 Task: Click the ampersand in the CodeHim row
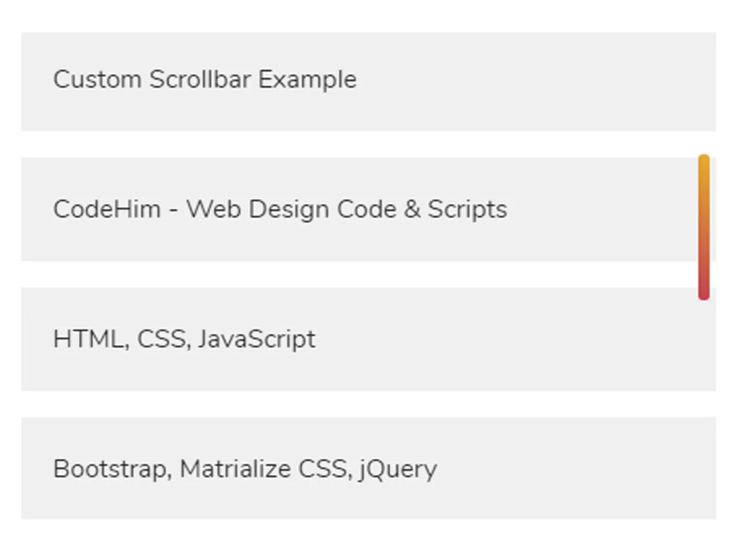tap(412, 209)
